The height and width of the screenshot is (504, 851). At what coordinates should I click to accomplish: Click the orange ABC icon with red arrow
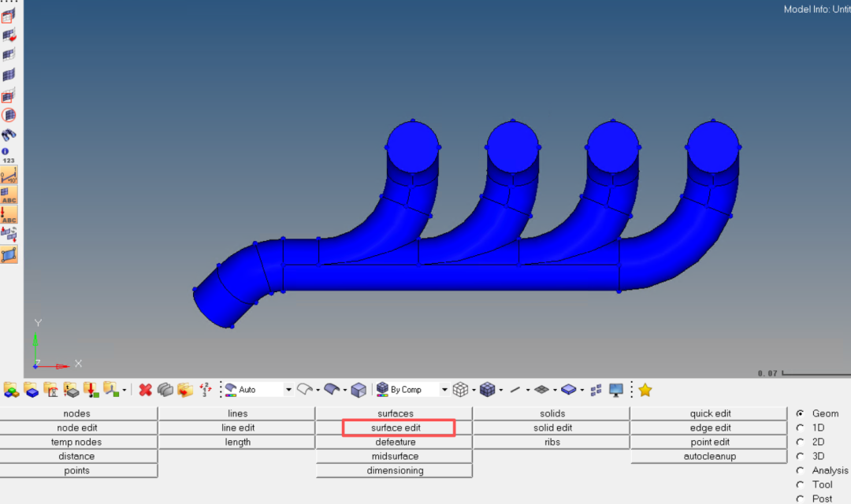[9, 215]
